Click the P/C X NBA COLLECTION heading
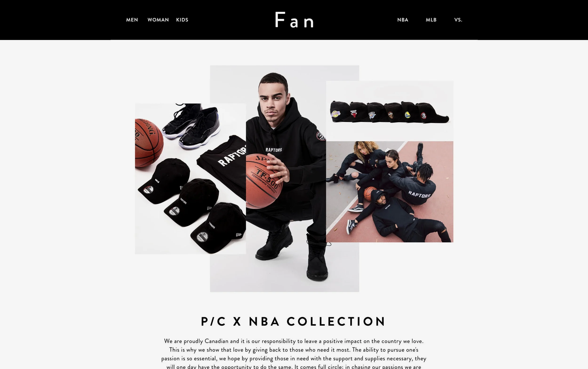Image resolution: width=588 pixels, height=369 pixels. point(293,321)
